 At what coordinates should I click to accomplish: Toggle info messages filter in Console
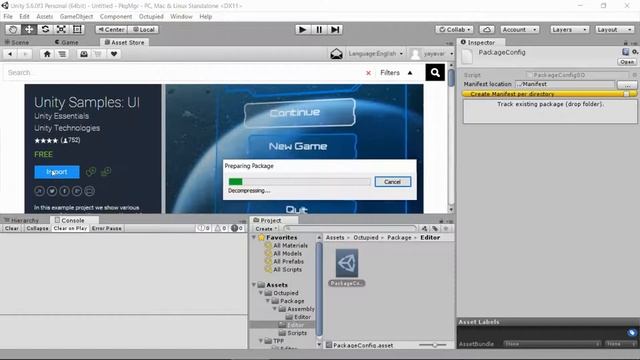[203, 228]
